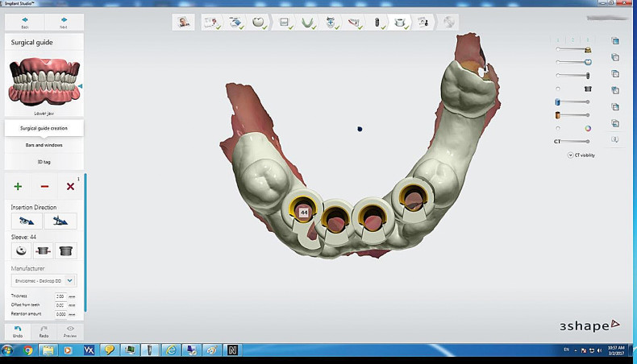Open the approval stamp step
Image resolution: width=637 pixels, height=364 pixels.
pyautogui.click(x=423, y=23)
